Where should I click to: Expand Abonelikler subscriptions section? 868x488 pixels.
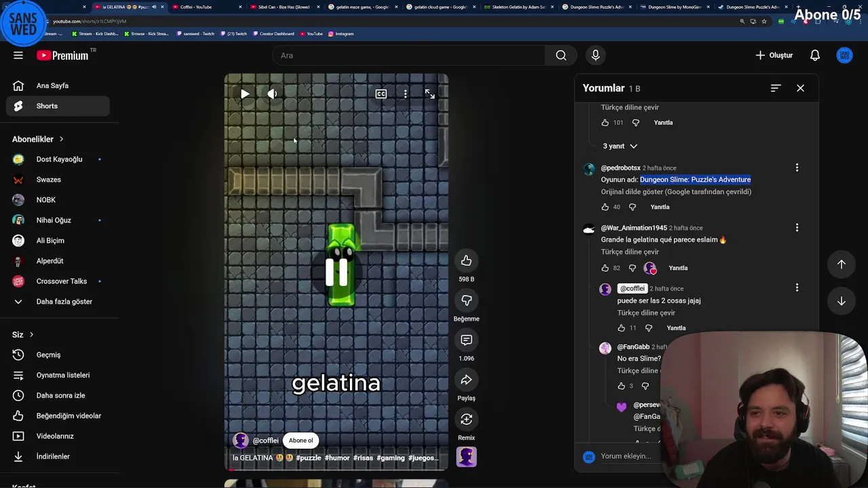(38, 139)
